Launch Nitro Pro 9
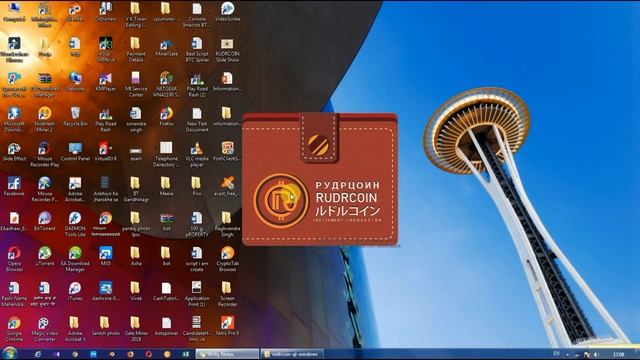Viewport: 640px width, 360px height. pos(227,327)
